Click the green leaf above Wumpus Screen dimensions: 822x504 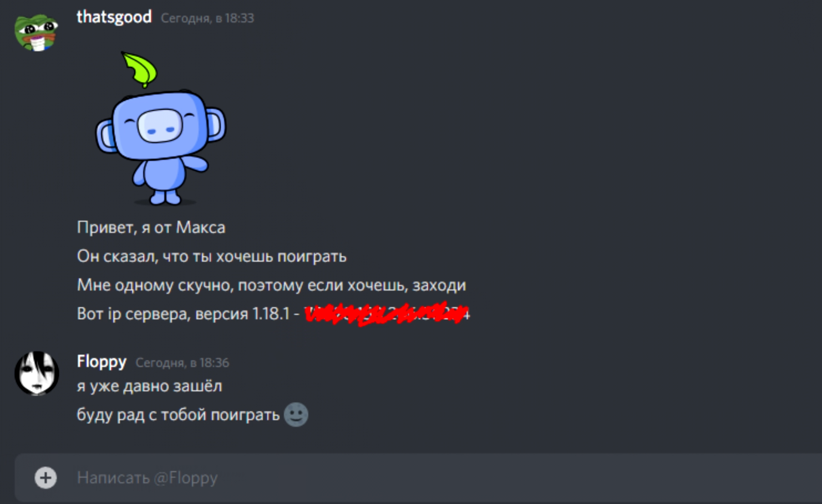pos(140,69)
